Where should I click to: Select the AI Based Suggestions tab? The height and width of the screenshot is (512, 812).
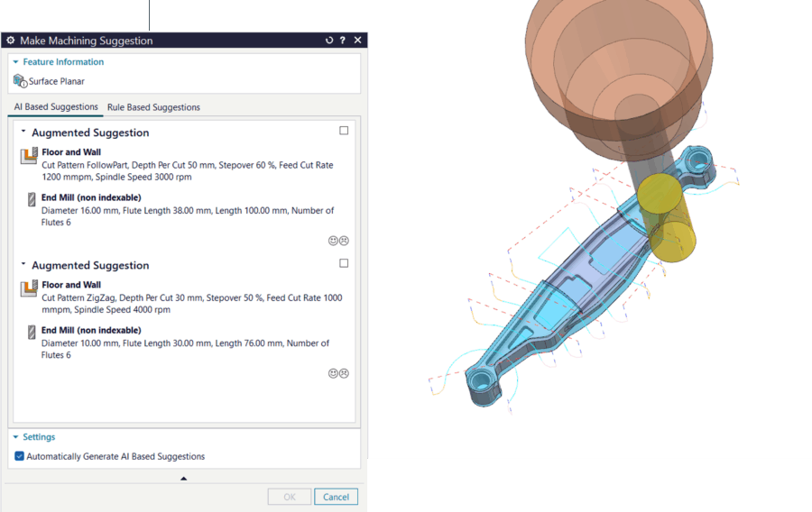56,106
